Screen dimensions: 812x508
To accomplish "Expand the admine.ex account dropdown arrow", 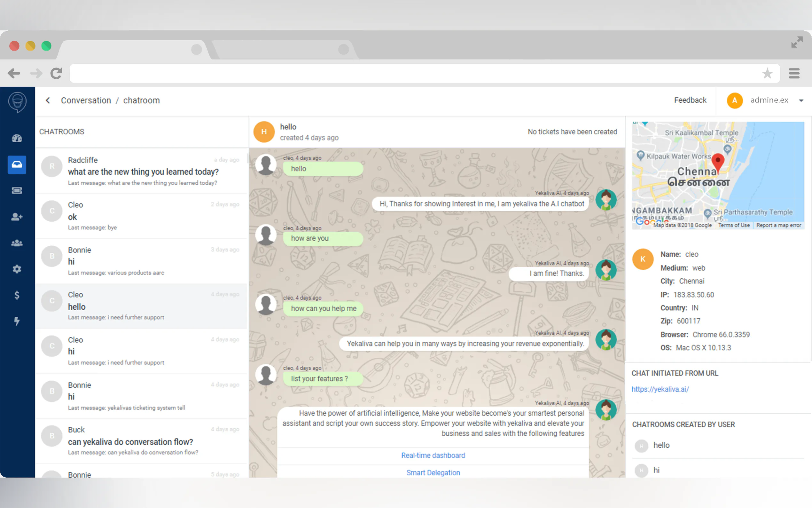I will [801, 100].
